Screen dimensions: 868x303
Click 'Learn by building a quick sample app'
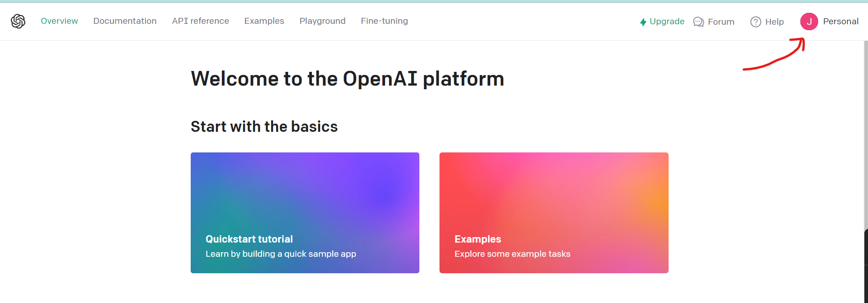281,254
